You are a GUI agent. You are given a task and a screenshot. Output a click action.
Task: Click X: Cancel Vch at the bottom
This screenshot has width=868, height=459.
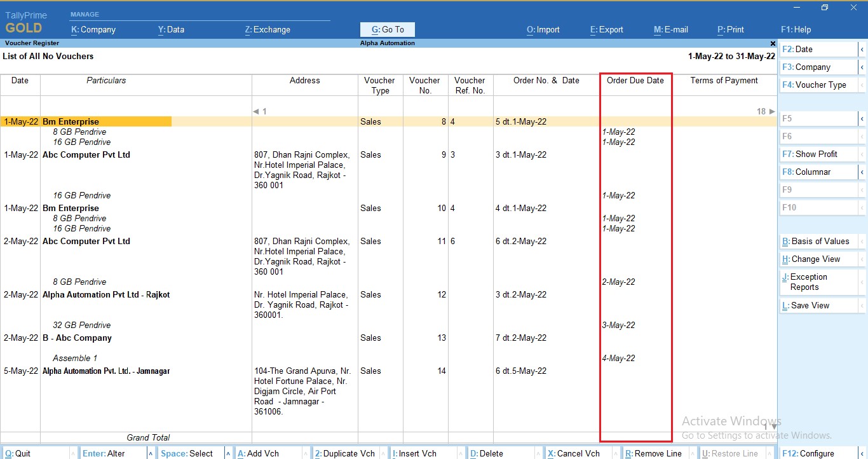point(574,453)
